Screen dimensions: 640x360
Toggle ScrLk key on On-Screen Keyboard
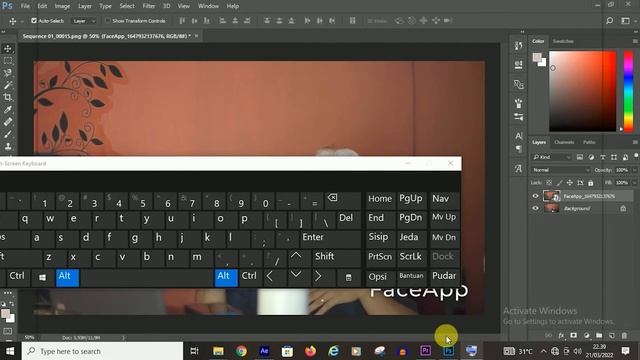click(411, 256)
